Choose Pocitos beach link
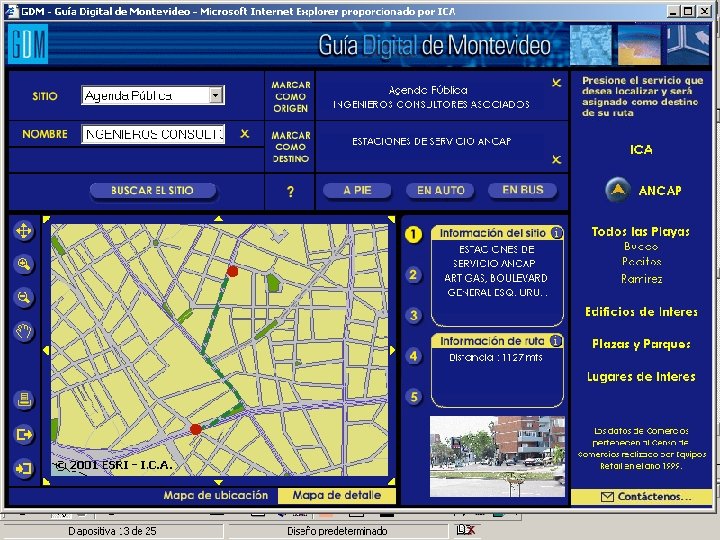 click(641, 262)
